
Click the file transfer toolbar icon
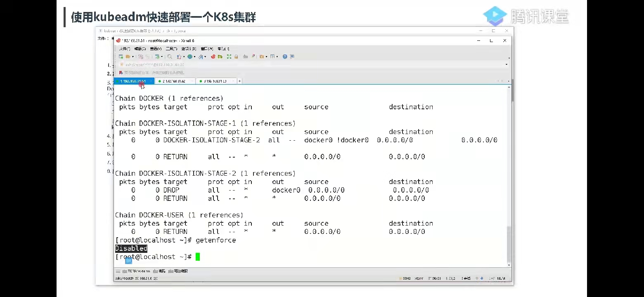pyautogui.click(x=157, y=57)
